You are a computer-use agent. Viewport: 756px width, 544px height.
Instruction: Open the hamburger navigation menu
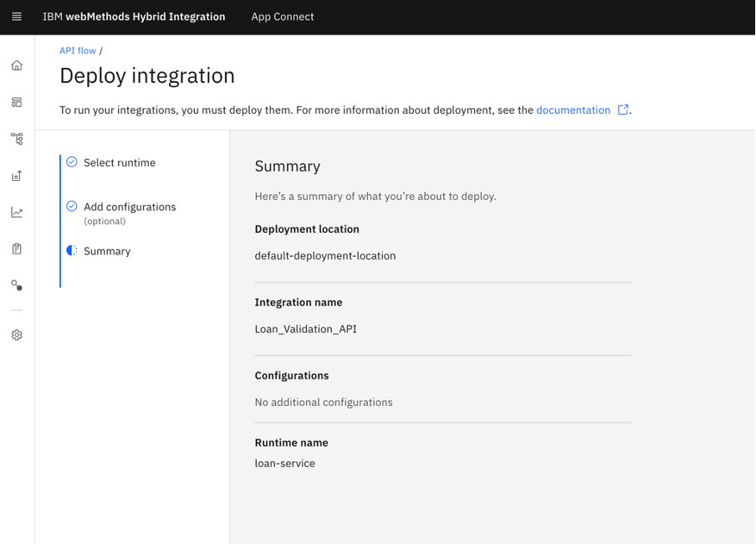coord(17,17)
